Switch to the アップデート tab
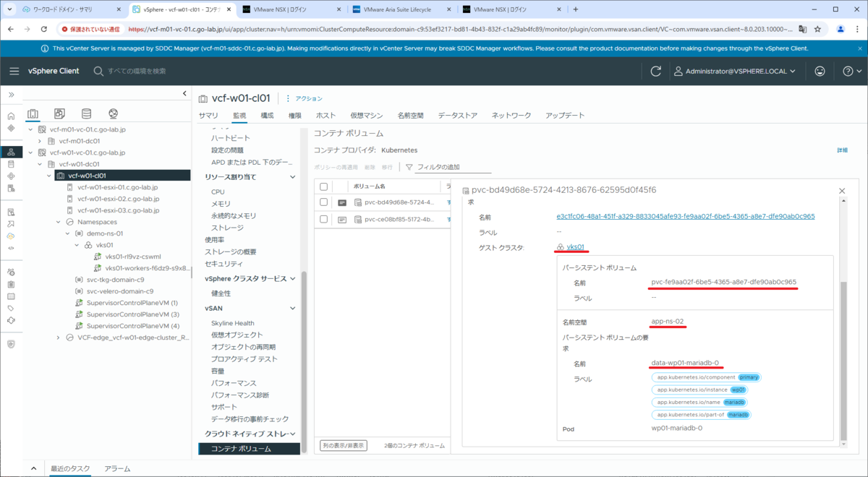The image size is (868, 477). click(x=565, y=116)
